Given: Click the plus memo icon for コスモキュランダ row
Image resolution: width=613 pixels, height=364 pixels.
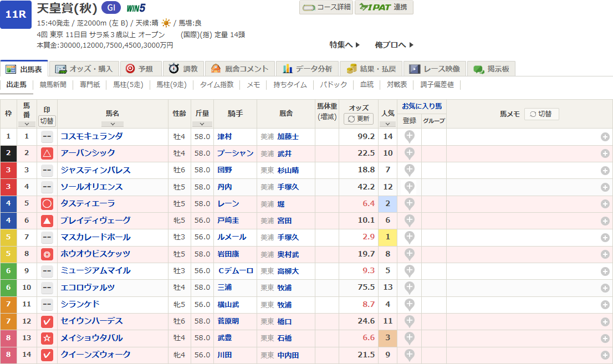Looking at the screenshot, I should (x=605, y=137).
